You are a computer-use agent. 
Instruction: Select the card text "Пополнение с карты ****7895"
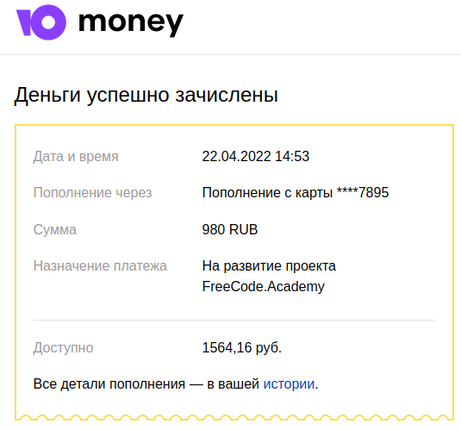tap(295, 193)
